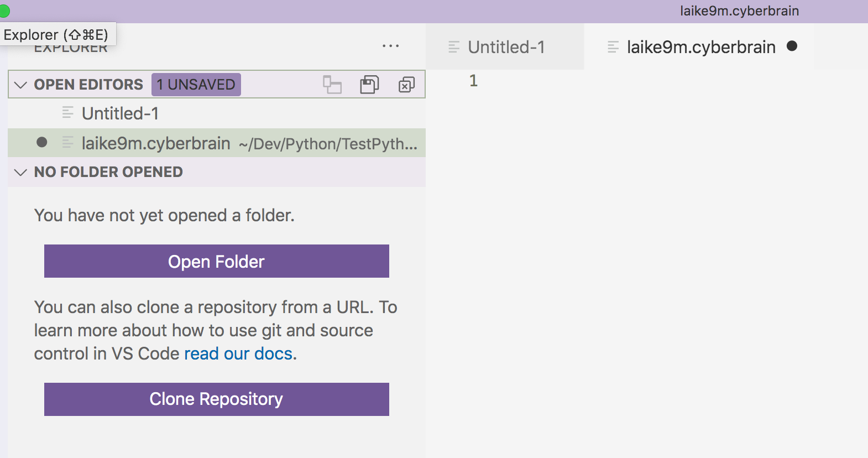868x458 pixels.
Task: Select the laike9m.cyberbrain editor tab
Action: 700,47
